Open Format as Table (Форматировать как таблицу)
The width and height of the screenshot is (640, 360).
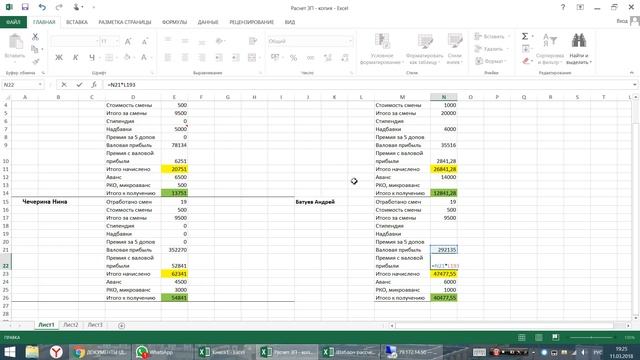[424, 49]
